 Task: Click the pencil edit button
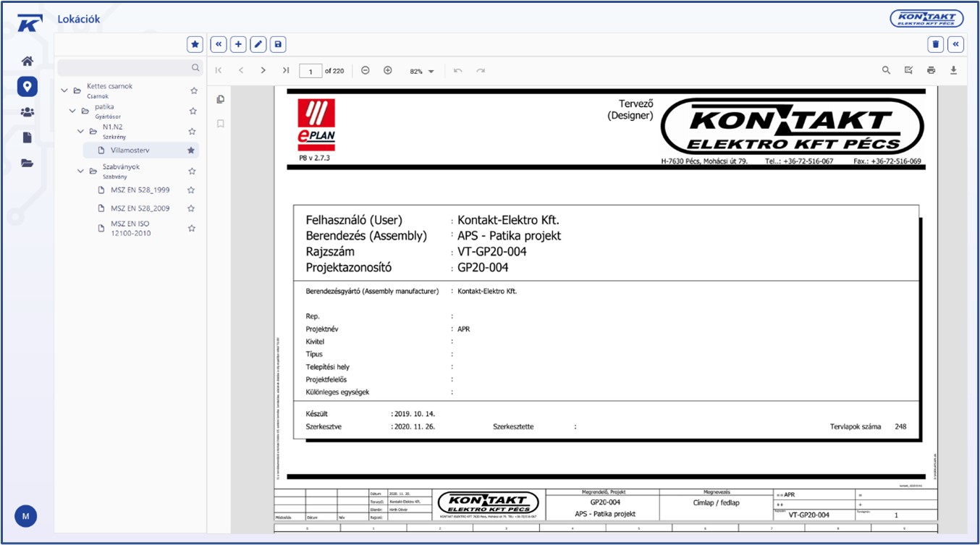point(258,44)
